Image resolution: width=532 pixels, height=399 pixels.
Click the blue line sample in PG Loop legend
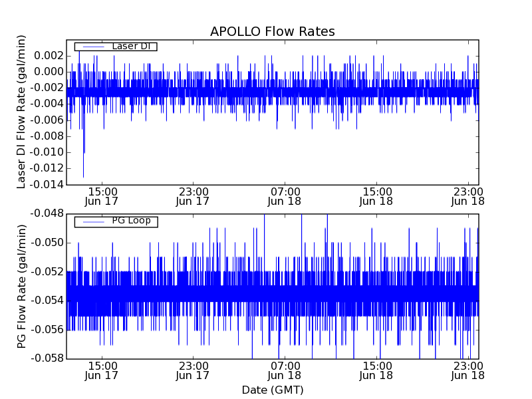(x=94, y=222)
